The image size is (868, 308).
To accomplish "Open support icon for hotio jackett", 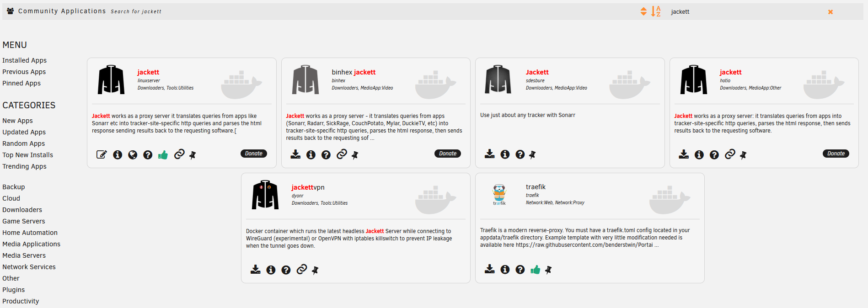I will 714,155.
